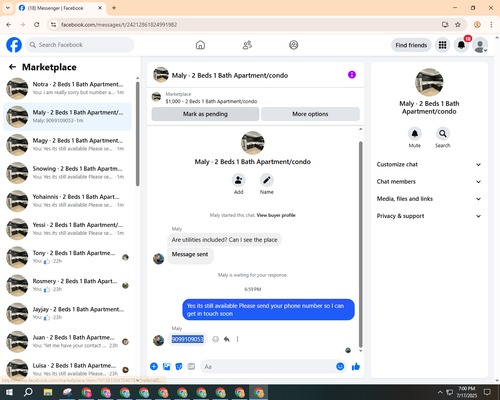Open Yessi conversation in list
Image resolution: width=500 pixels, height=400 pixels.
point(68,229)
